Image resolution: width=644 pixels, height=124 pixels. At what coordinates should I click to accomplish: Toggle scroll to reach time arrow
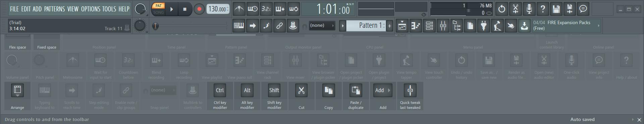pos(252,25)
